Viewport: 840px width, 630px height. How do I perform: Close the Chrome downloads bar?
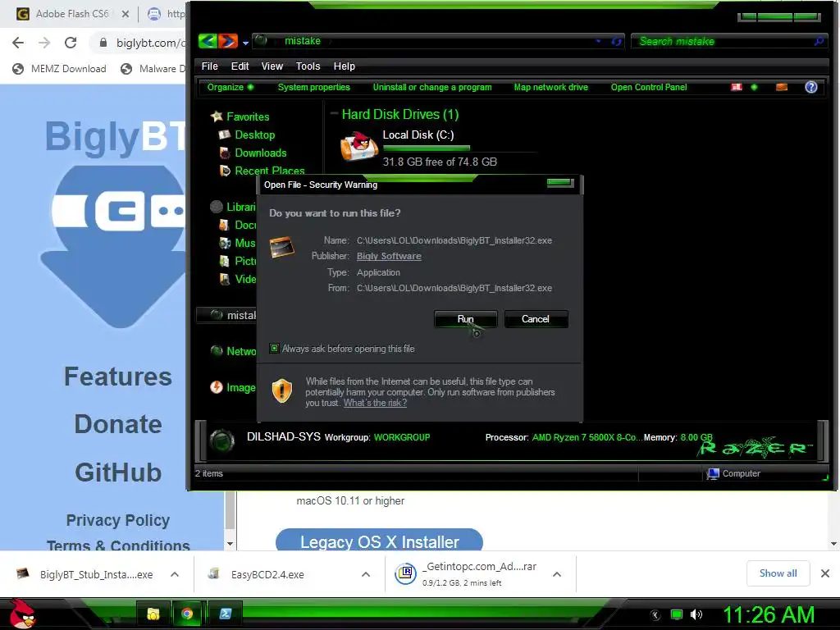click(x=825, y=573)
